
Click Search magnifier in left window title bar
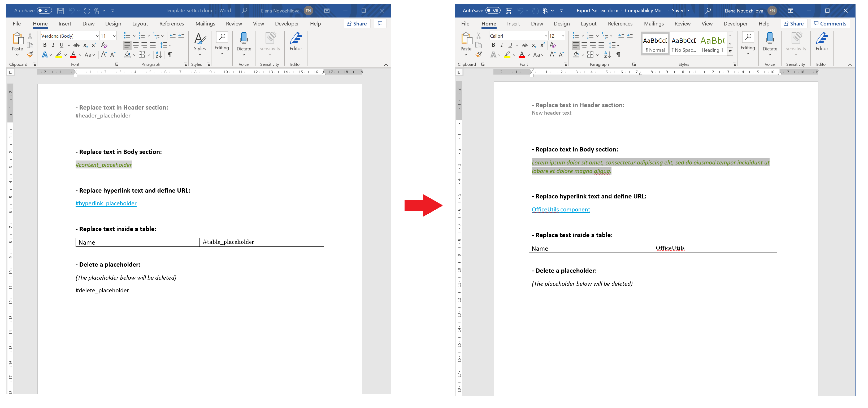coord(244,10)
